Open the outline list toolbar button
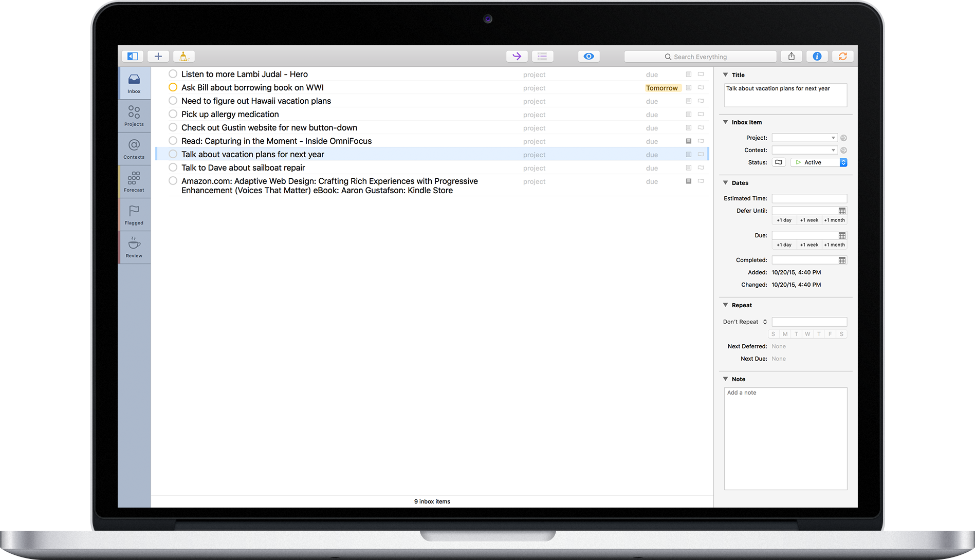The image size is (975, 560). (x=542, y=57)
